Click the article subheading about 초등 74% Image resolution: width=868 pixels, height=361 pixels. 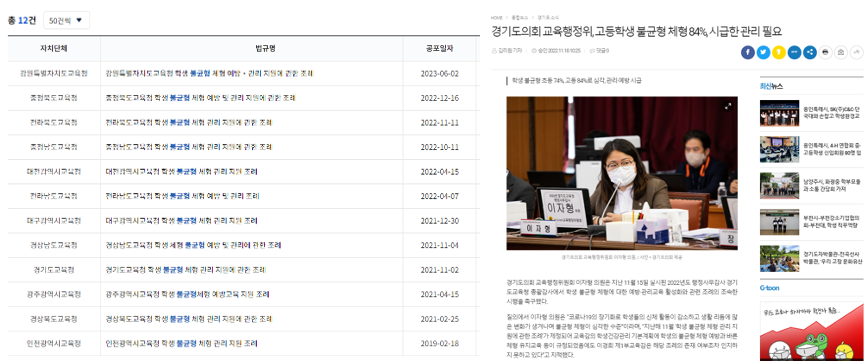[x=576, y=80]
